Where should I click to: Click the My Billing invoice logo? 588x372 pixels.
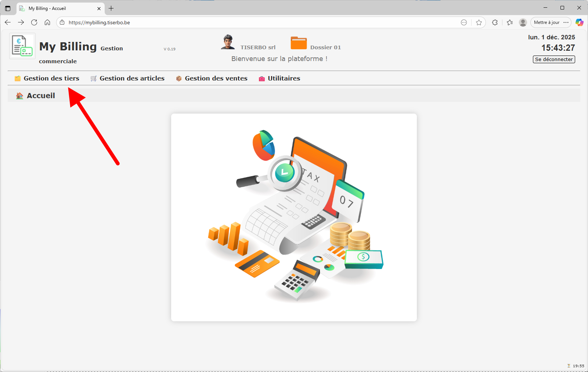tap(22, 46)
